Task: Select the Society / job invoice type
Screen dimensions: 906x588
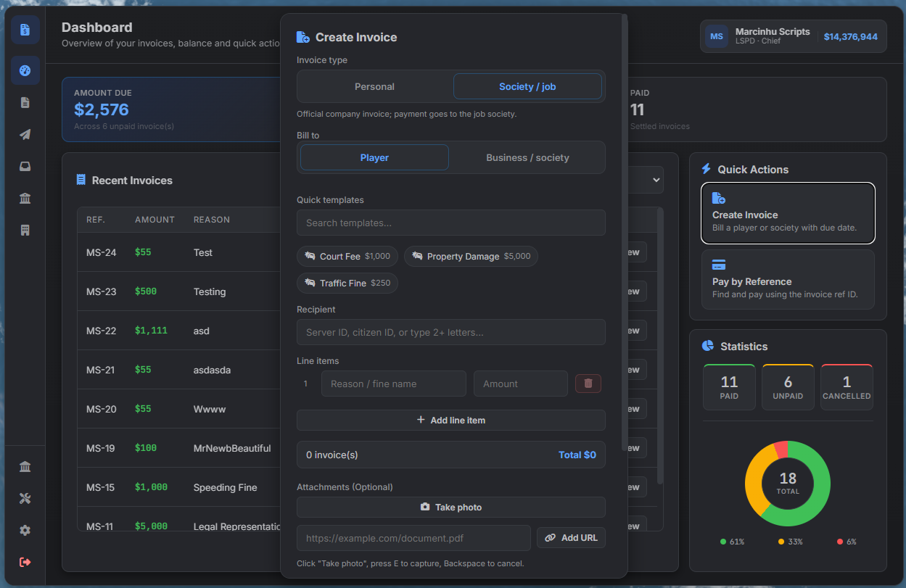Action: 527,86
